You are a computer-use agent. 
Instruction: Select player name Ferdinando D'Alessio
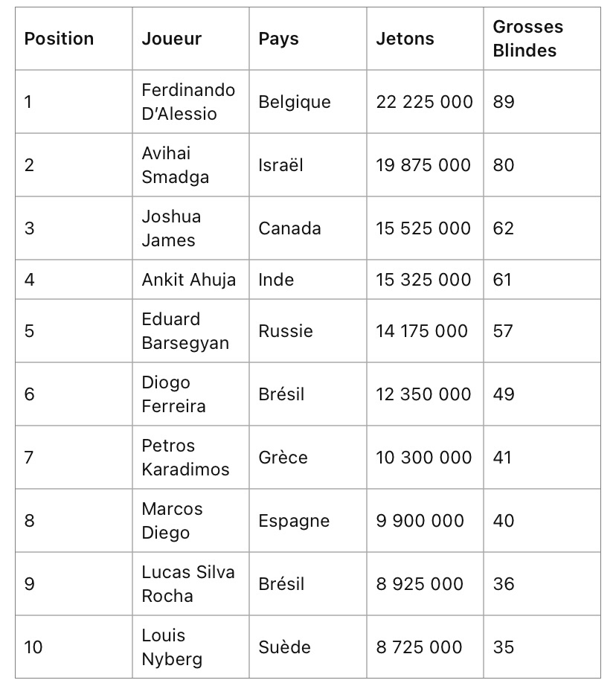(x=188, y=102)
